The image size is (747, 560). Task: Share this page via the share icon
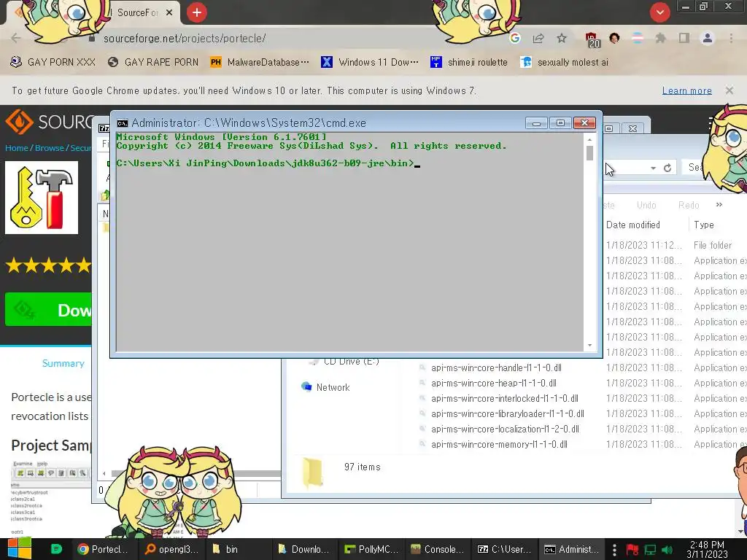click(538, 38)
